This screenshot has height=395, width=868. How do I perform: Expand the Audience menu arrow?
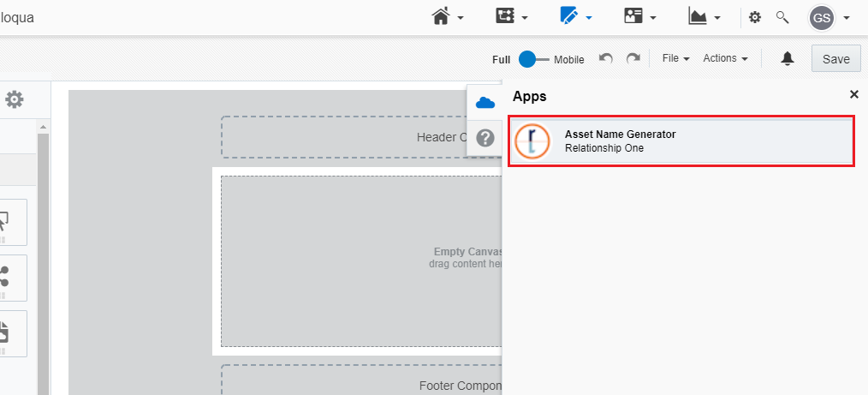652,18
